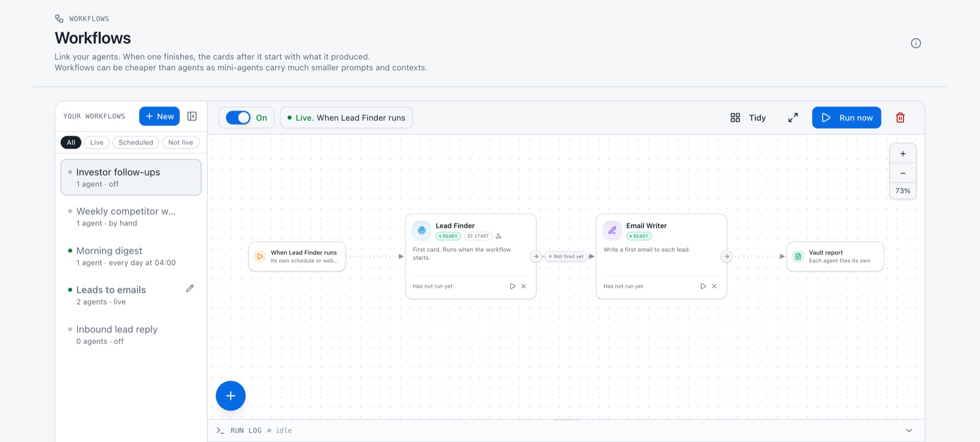Click the Lead Finder output arrow connector
Viewport: 980px width, 442px height.
(536, 256)
